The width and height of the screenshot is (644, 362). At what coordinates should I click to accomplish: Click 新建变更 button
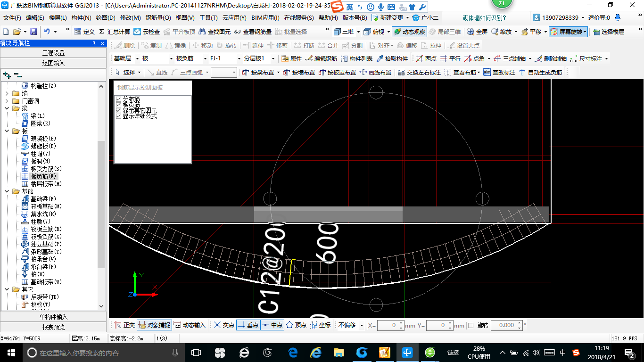pyautogui.click(x=390, y=18)
